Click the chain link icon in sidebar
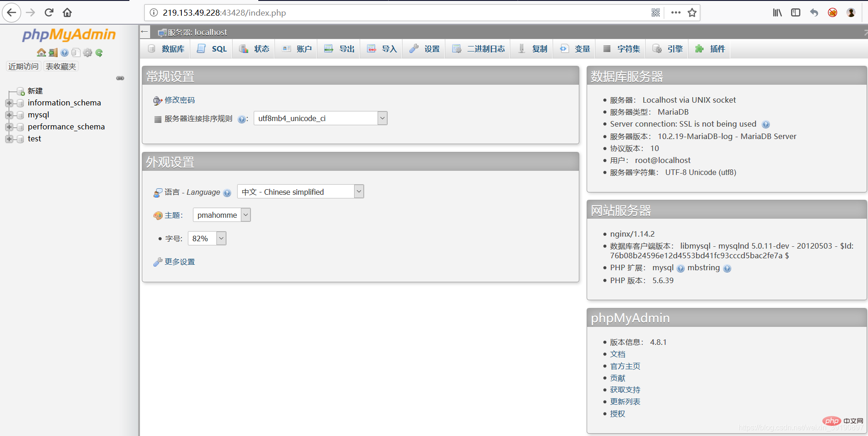This screenshot has width=868, height=436. (120, 78)
